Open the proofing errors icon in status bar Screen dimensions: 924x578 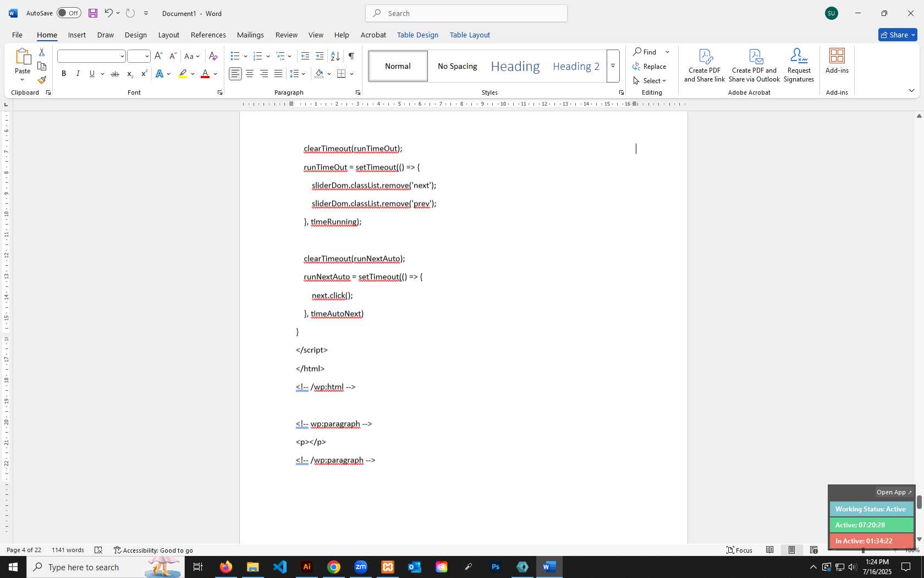98,550
